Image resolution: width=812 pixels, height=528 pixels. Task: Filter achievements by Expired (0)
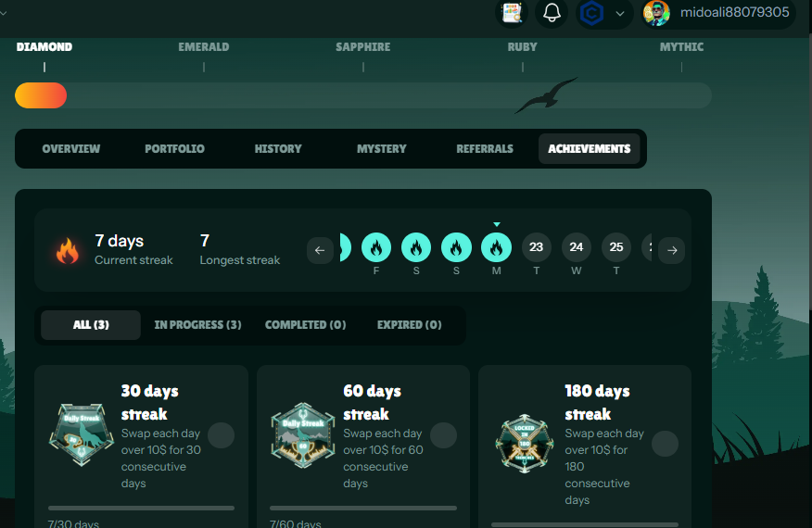(409, 325)
